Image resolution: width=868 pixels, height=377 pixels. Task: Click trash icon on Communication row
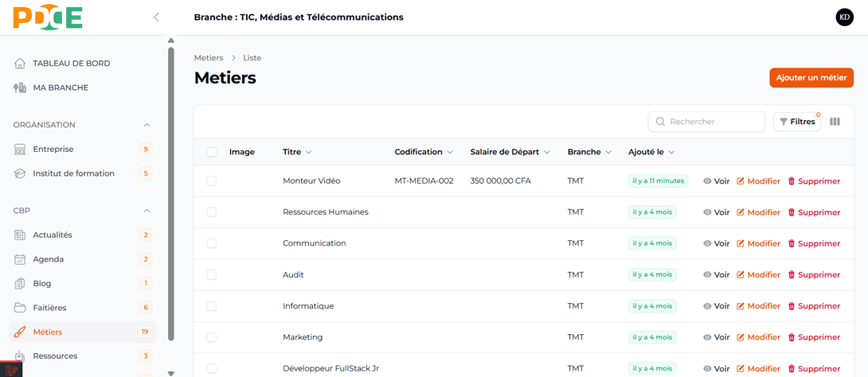point(792,244)
